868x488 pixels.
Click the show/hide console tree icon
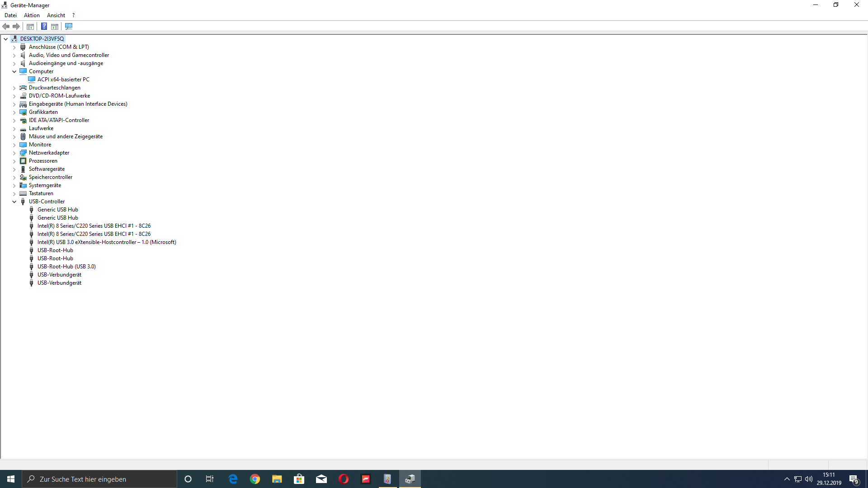[30, 27]
